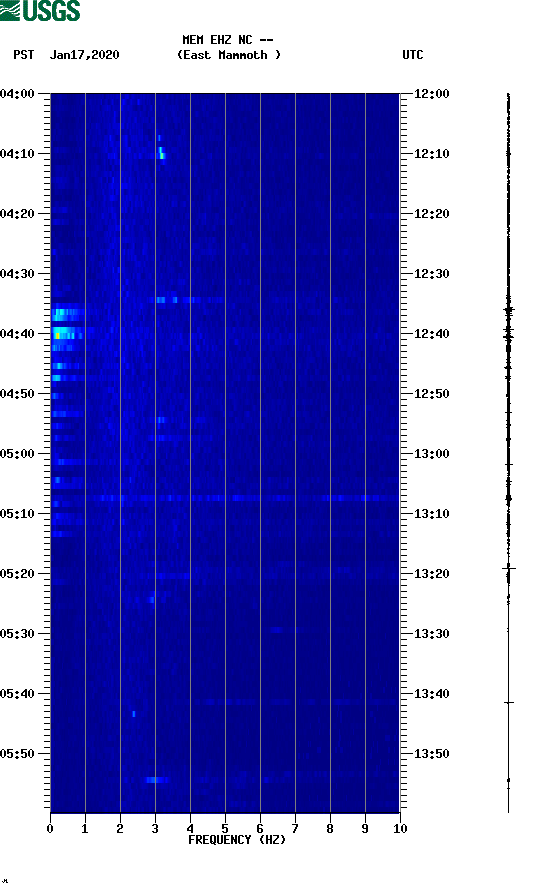Click the seismogram trace tick near 13:42
552x892 pixels.
pos(509,703)
